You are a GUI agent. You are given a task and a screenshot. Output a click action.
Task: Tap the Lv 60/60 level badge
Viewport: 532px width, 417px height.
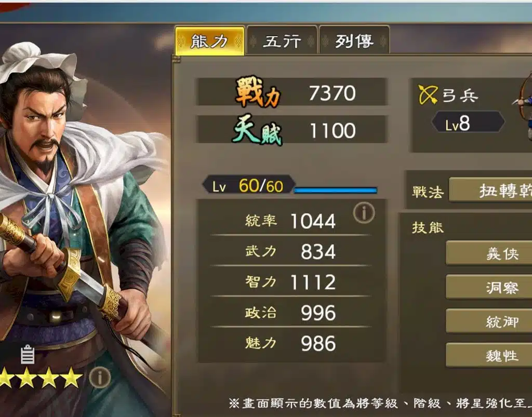pyautogui.click(x=249, y=185)
